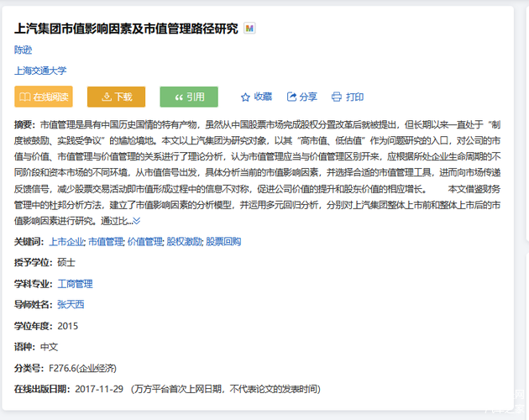This screenshot has width=529, height=420.
Task: Open the 工商管理 subject link
Action: click(75, 284)
